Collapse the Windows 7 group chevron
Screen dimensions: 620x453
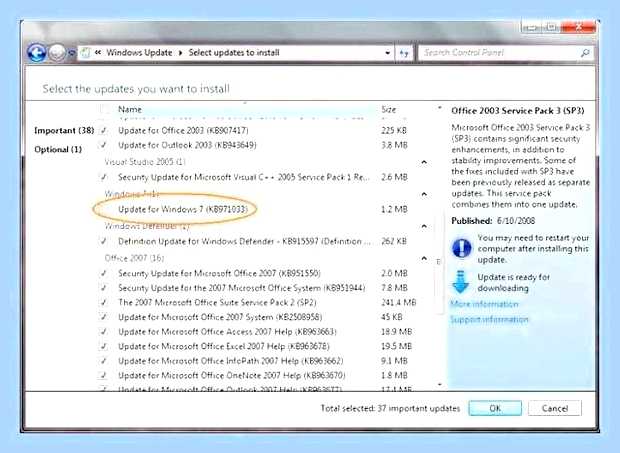click(x=424, y=194)
